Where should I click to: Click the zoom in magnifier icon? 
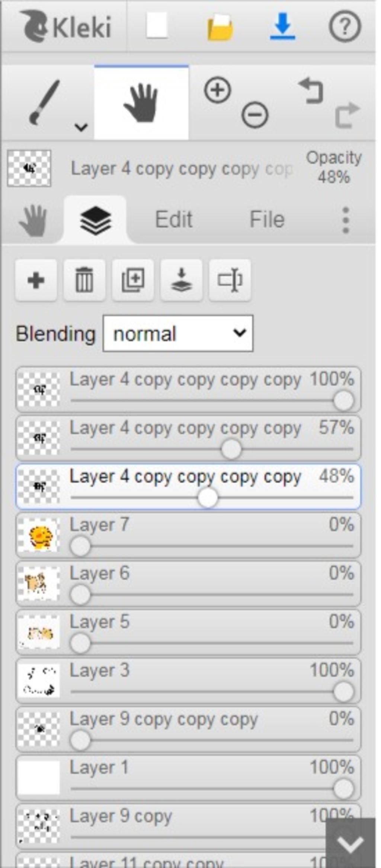[x=218, y=90]
